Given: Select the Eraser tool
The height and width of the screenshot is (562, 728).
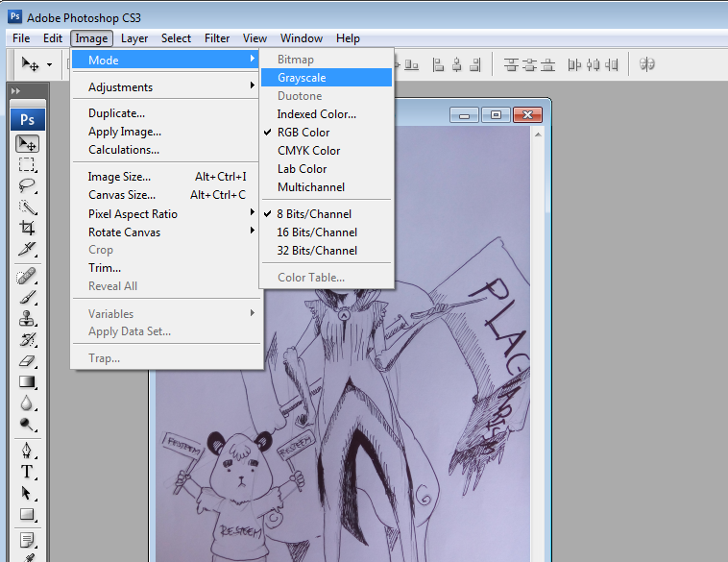Looking at the screenshot, I should pyautogui.click(x=27, y=361).
